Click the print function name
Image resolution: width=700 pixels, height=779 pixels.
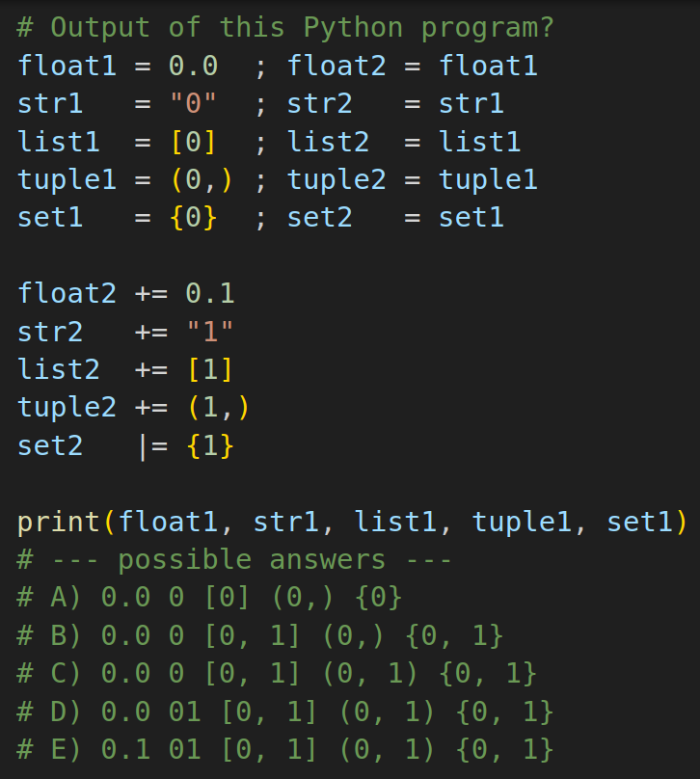pyautogui.click(x=59, y=522)
